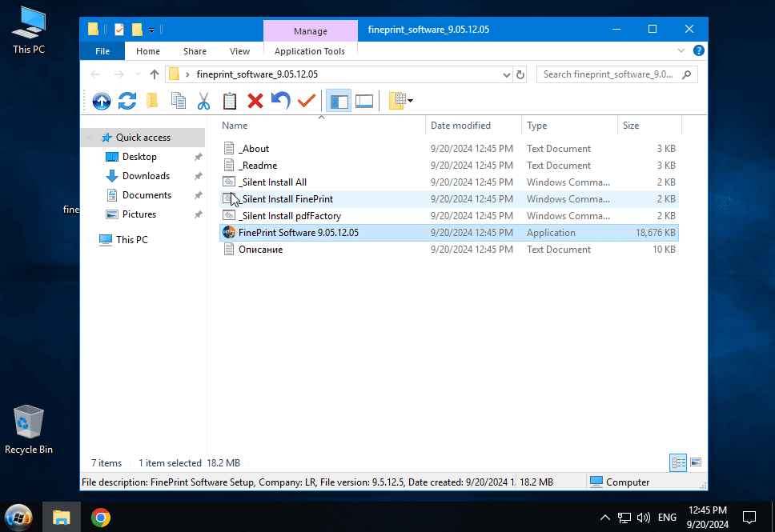This screenshot has height=532, width=775.
Task: Select This PC in the navigation pane
Action: (131, 239)
